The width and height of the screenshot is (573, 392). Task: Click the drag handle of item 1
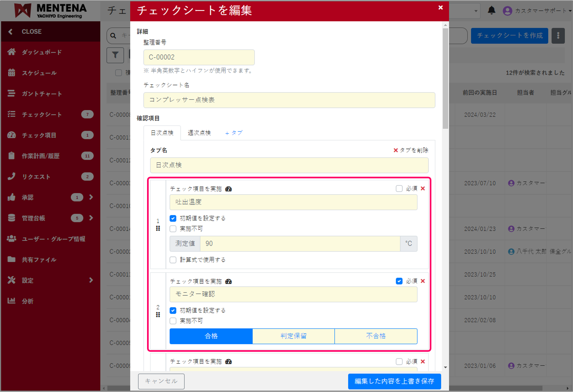pos(158,228)
